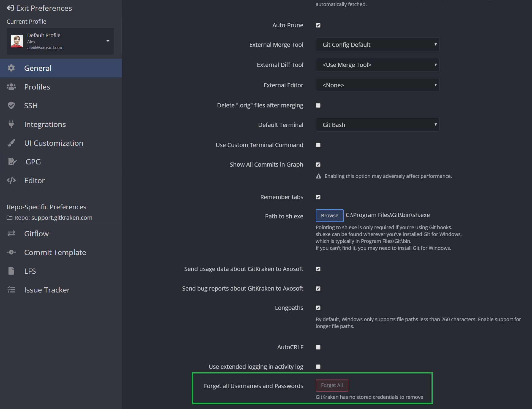Click Browse to locate sh.exe
This screenshot has height=409, width=532.
coord(329,216)
